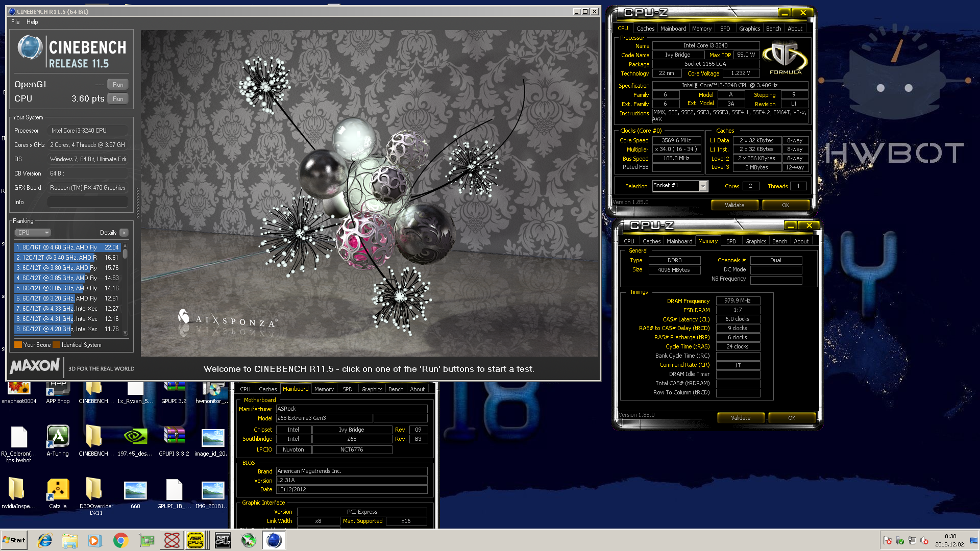980x551 pixels.
Task: Open SPD tab in CPU-Z memory window
Action: coord(731,241)
